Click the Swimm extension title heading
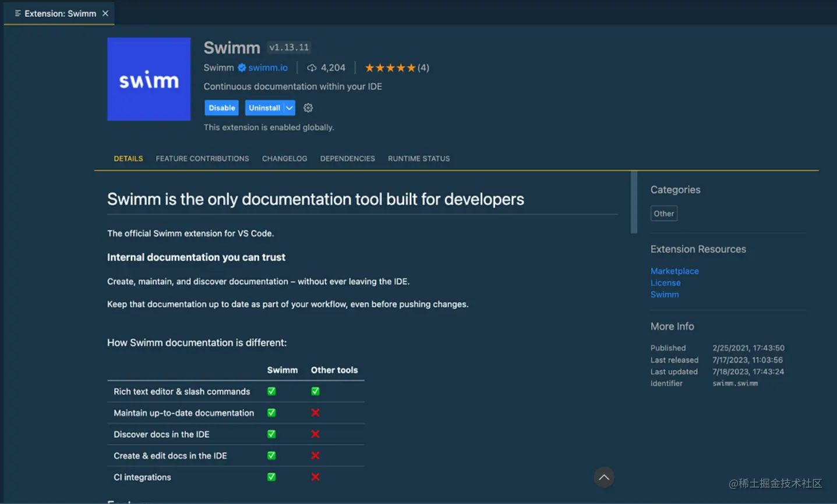Screen dimensions: 837x504 tap(232, 48)
